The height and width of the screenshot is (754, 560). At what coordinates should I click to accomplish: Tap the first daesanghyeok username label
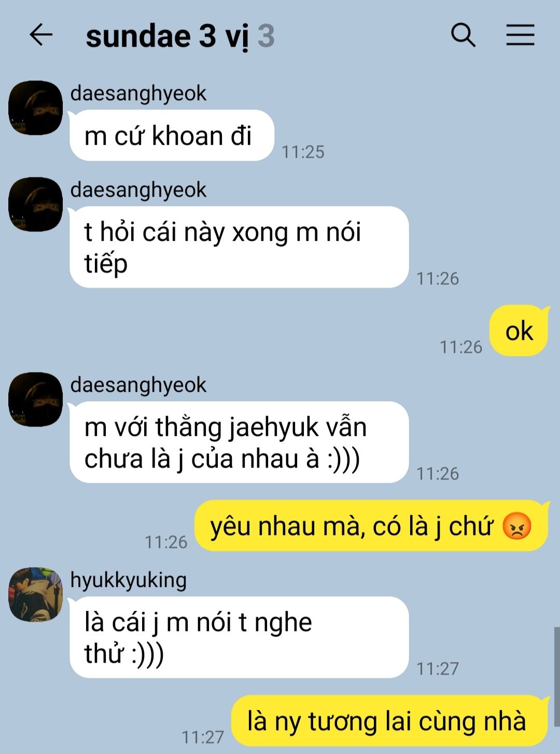(x=138, y=93)
